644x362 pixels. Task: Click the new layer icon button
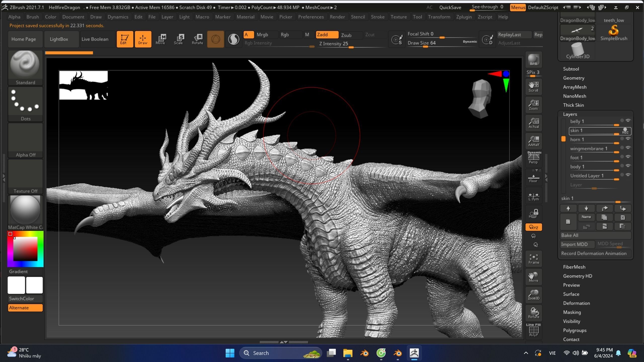point(568,221)
